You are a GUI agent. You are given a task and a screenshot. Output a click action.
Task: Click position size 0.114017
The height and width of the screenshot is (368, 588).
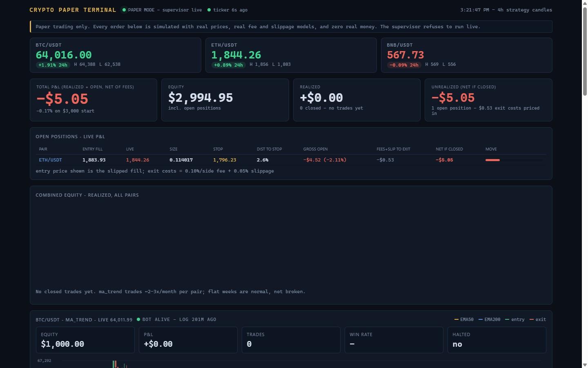tap(181, 160)
